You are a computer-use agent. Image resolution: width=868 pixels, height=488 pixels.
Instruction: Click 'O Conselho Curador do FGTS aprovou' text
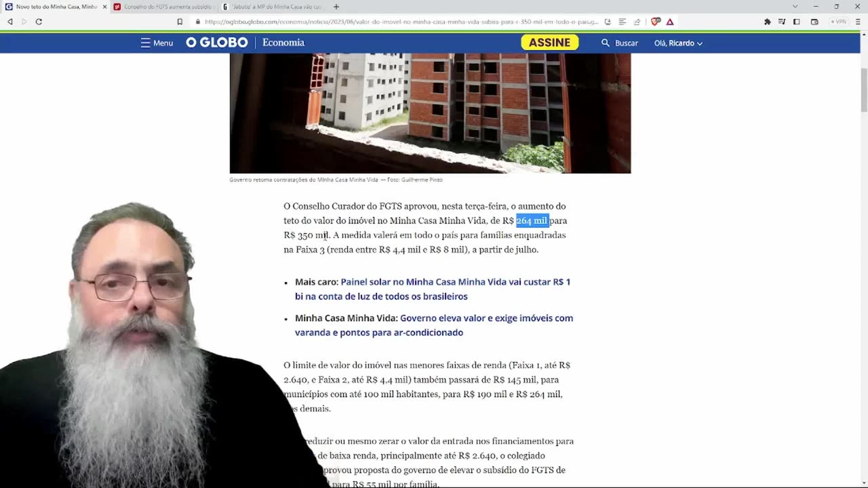click(361, 206)
